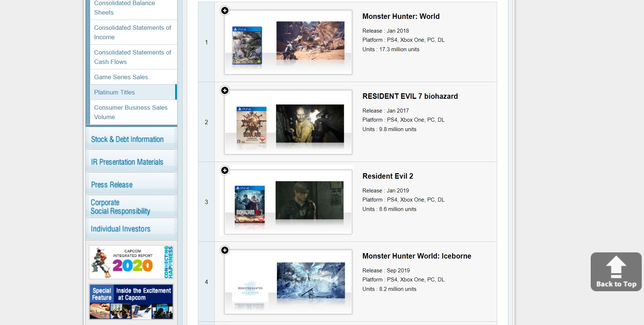Open the Capcom Integrated Report 2020 banner
644x325 pixels.
point(131,262)
